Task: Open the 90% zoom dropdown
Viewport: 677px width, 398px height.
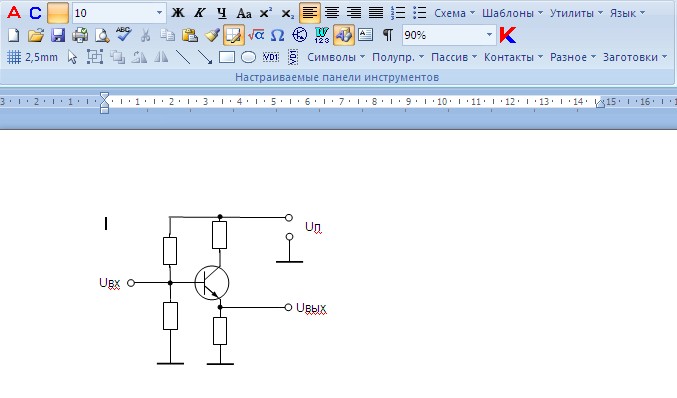Action: tap(489, 35)
